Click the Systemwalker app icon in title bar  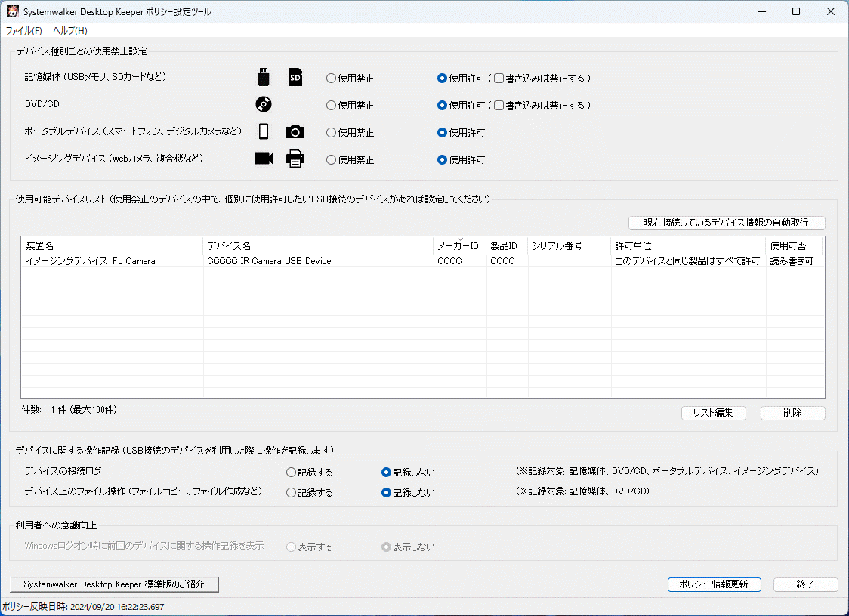(12, 11)
